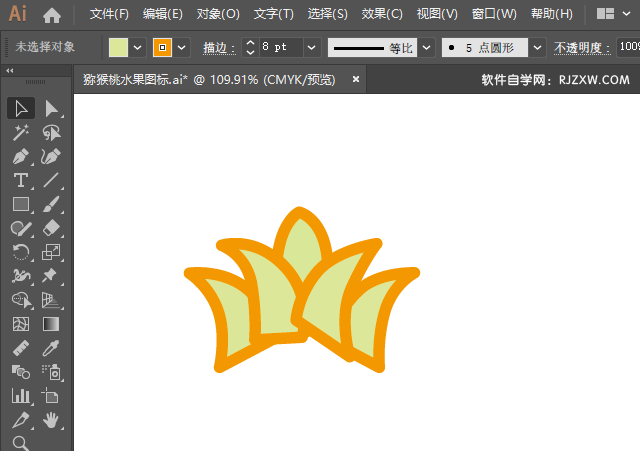Select the Pen tool
640x451 pixels.
click(21, 156)
